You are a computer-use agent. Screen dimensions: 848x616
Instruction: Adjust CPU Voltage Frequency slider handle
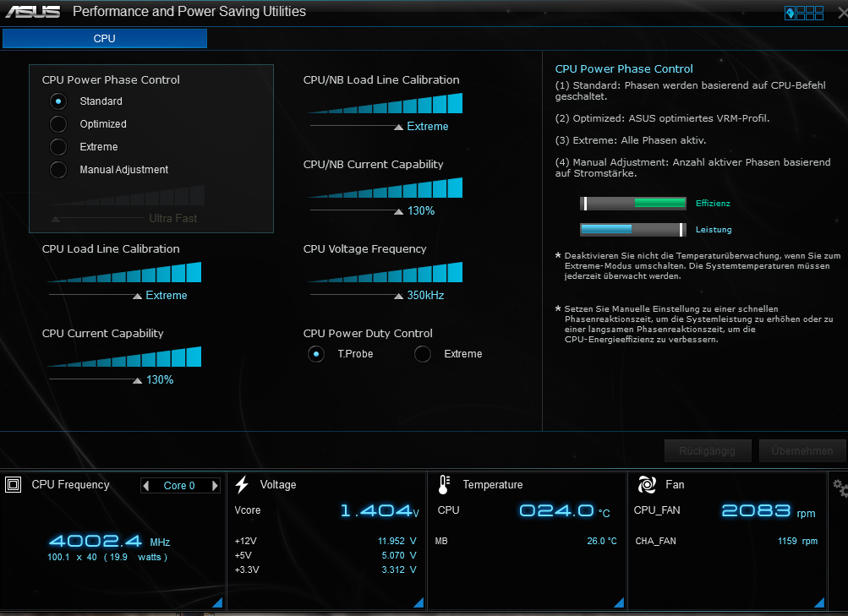click(398, 296)
